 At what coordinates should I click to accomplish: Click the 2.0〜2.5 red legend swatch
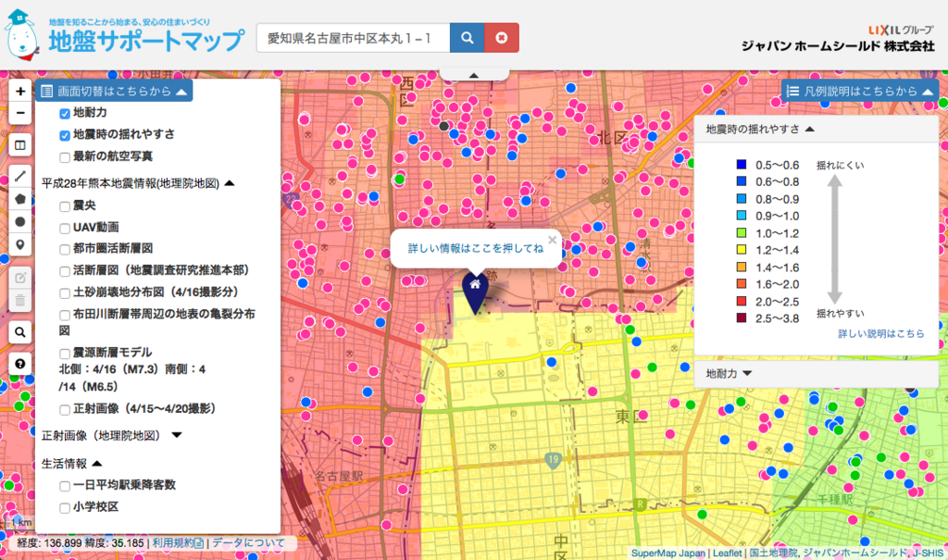tap(742, 301)
